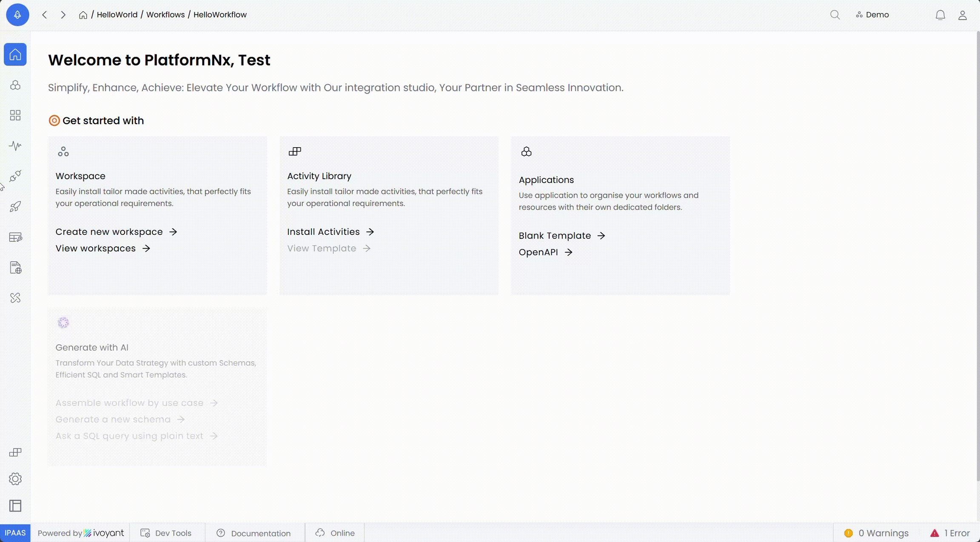Open the Workflows breadcrumb item
Image resolution: width=980 pixels, height=542 pixels.
tap(165, 15)
